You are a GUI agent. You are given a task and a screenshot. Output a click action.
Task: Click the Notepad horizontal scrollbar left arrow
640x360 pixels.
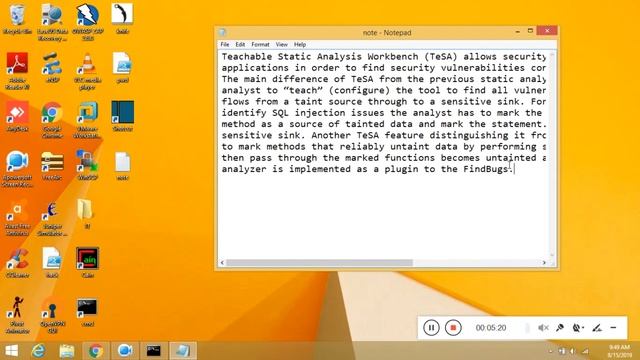coord(222,263)
